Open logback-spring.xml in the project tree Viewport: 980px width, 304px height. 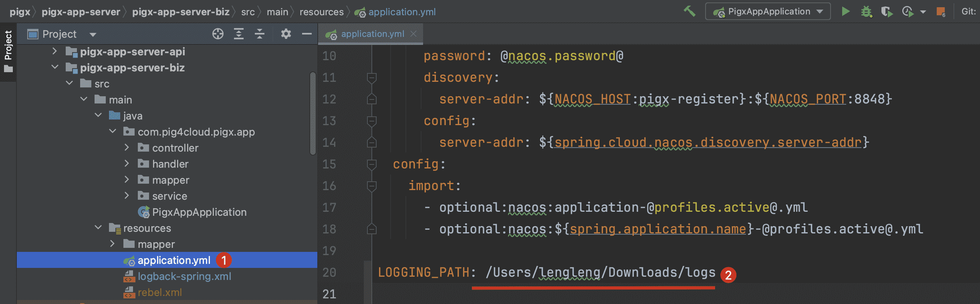click(184, 276)
